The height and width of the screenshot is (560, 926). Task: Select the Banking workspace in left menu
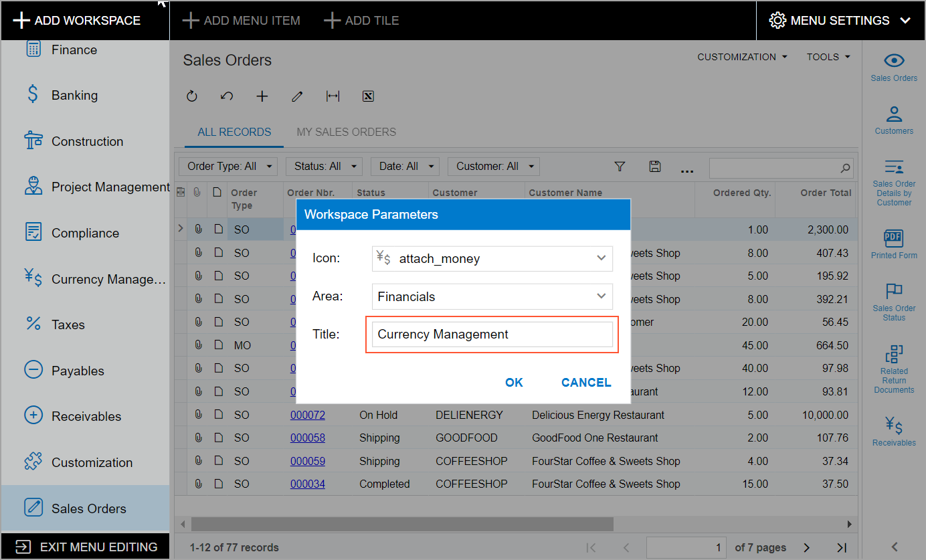74,95
